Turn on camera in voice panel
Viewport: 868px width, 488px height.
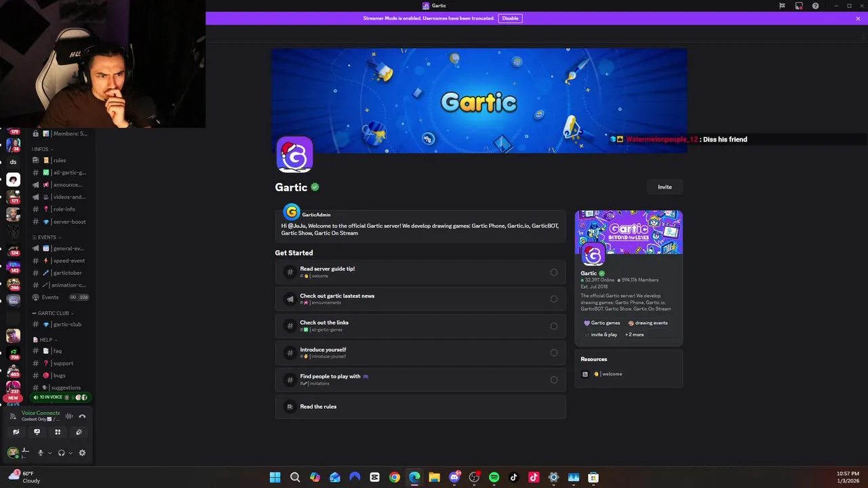[16, 432]
